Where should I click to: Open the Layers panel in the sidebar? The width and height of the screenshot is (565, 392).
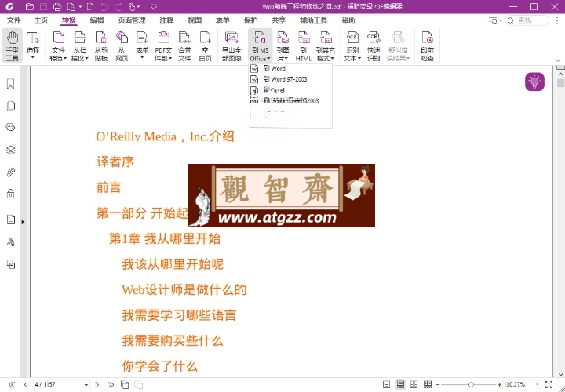tap(11, 150)
